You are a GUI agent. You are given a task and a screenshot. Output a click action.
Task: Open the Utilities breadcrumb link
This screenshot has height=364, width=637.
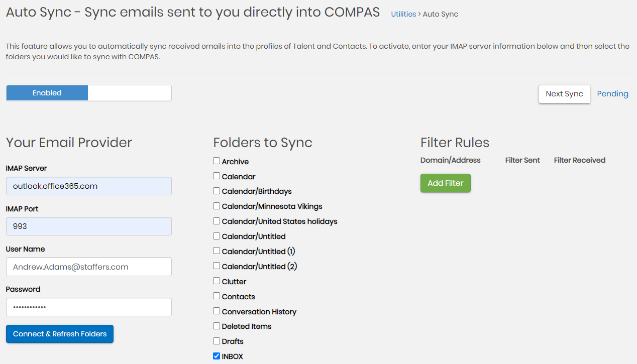point(403,14)
